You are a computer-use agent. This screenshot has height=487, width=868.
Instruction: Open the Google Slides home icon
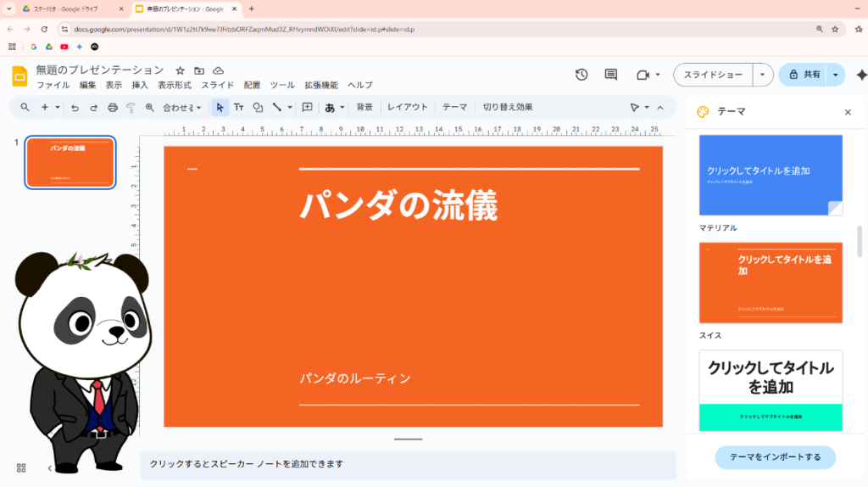(19, 76)
